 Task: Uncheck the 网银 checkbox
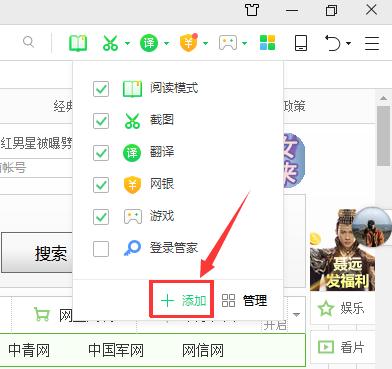101,185
